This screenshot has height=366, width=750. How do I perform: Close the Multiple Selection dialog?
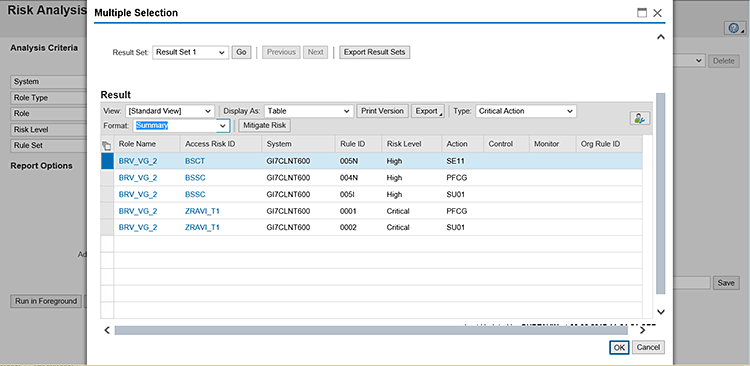pos(658,13)
